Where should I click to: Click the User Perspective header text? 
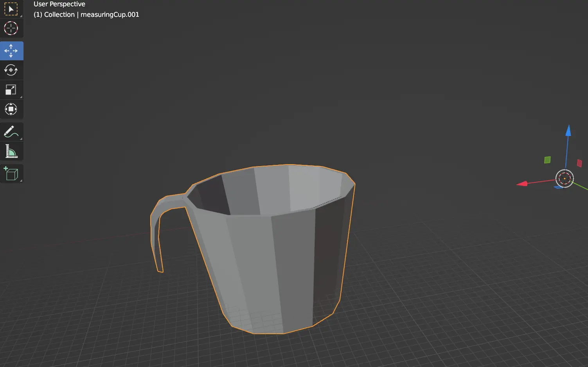59,4
